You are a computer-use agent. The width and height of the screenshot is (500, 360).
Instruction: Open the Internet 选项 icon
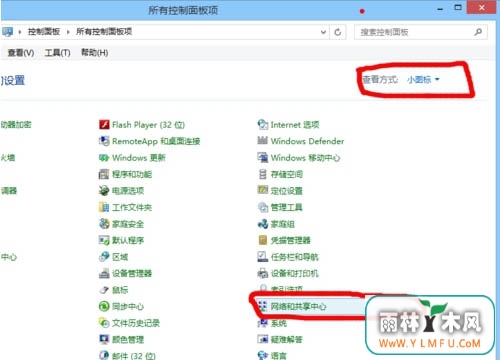tap(263, 125)
